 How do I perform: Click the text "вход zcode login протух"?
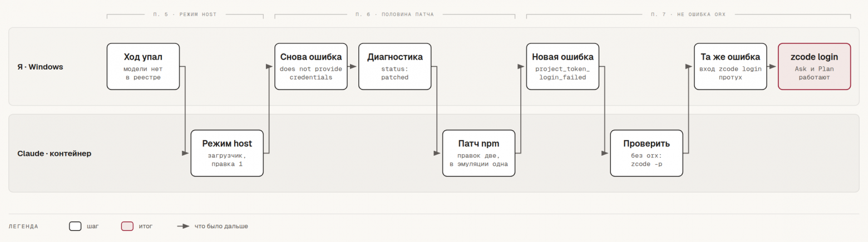point(731,73)
